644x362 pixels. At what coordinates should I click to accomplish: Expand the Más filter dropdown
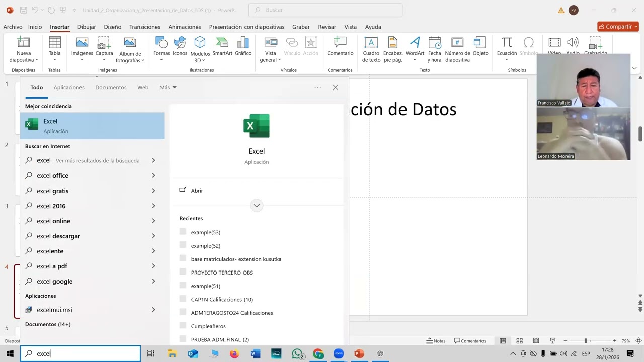pos(168,87)
